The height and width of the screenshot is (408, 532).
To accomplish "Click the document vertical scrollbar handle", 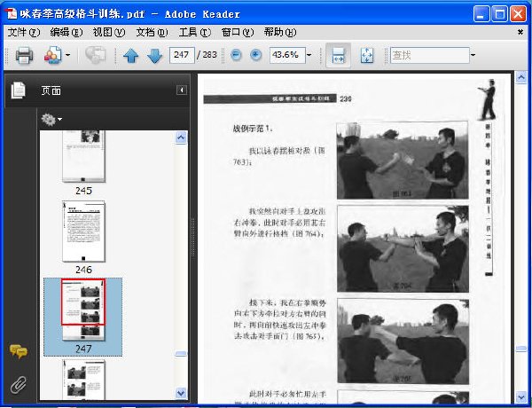I will pyautogui.click(x=521, y=349).
